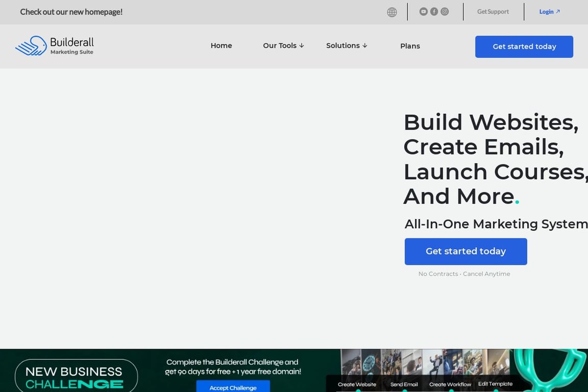This screenshot has width=588, height=392.
Task: Select the Send Email step label
Action: coord(404,384)
